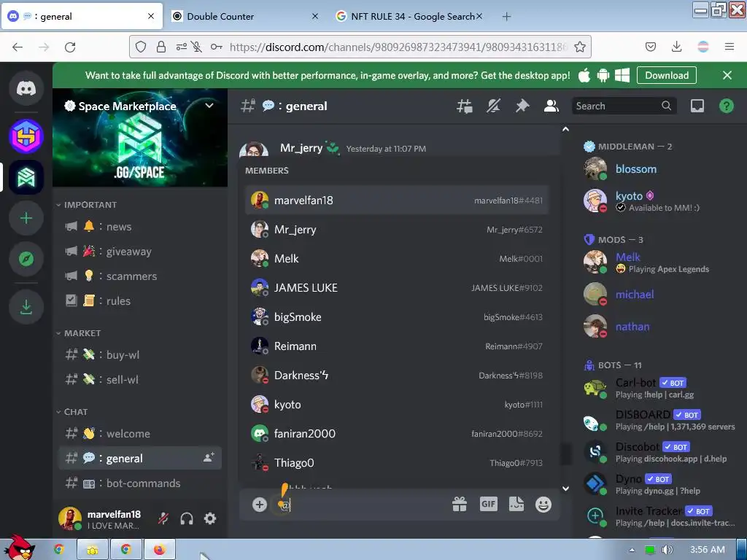This screenshot has width=747, height=560.
Task: Click the Search field in channel header
Action: pyautogui.click(x=624, y=106)
